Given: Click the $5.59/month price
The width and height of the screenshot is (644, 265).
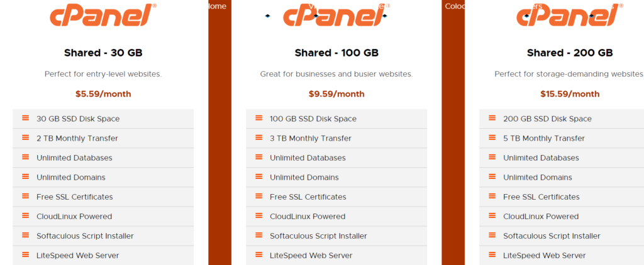Looking at the screenshot, I should (103, 94).
